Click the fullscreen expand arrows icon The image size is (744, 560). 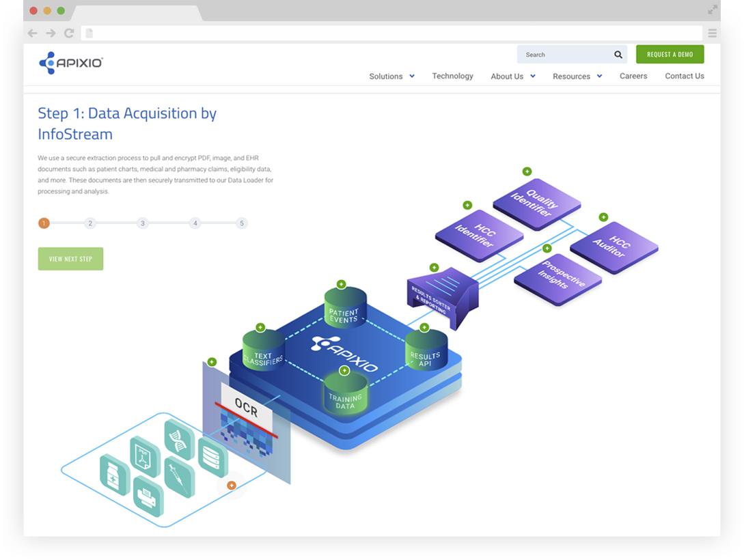tap(712, 10)
